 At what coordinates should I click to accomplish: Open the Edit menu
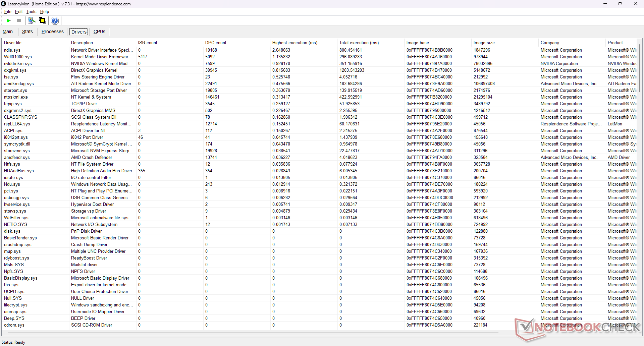click(19, 11)
